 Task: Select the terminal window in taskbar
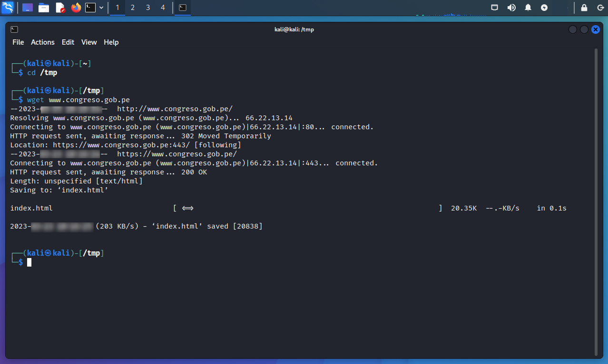tap(183, 8)
